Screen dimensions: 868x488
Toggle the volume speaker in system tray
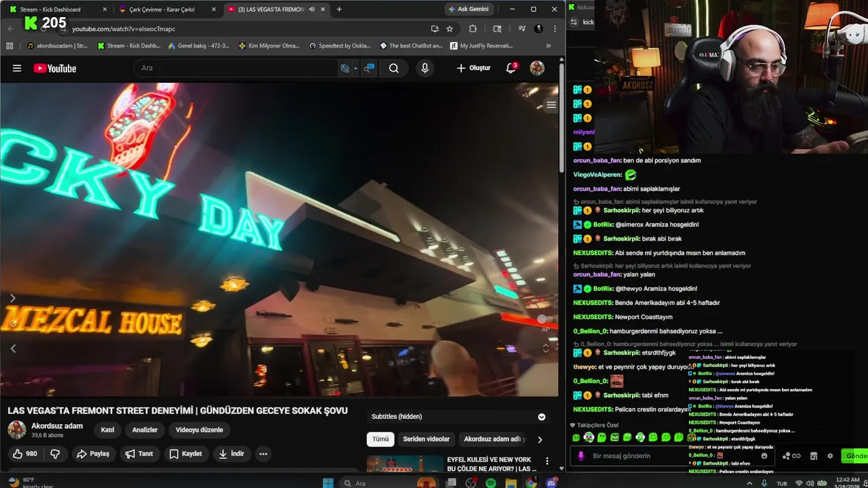point(810,483)
